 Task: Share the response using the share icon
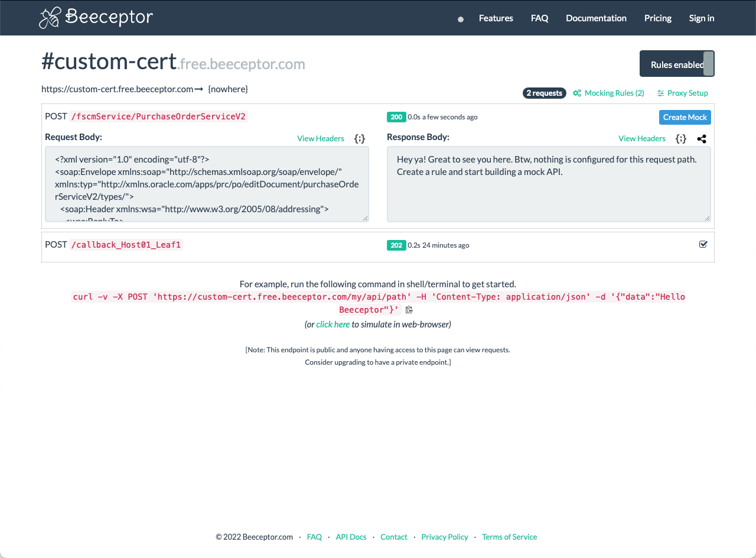[x=702, y=139]
